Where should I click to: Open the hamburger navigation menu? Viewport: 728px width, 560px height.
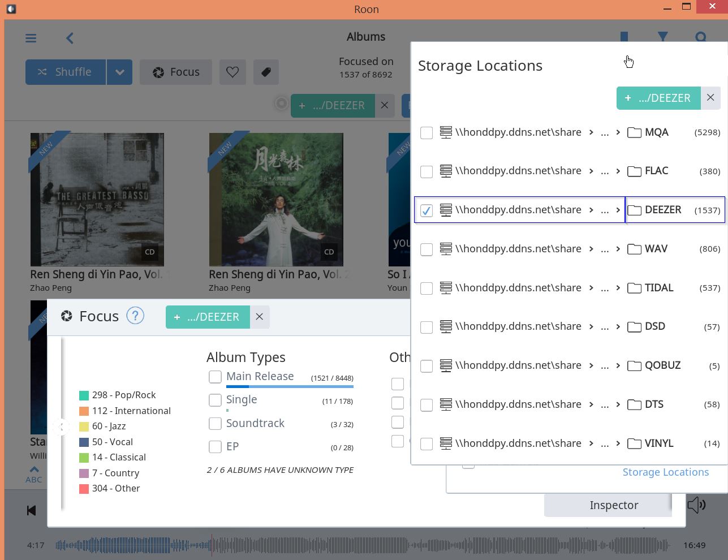pos(31,38)
